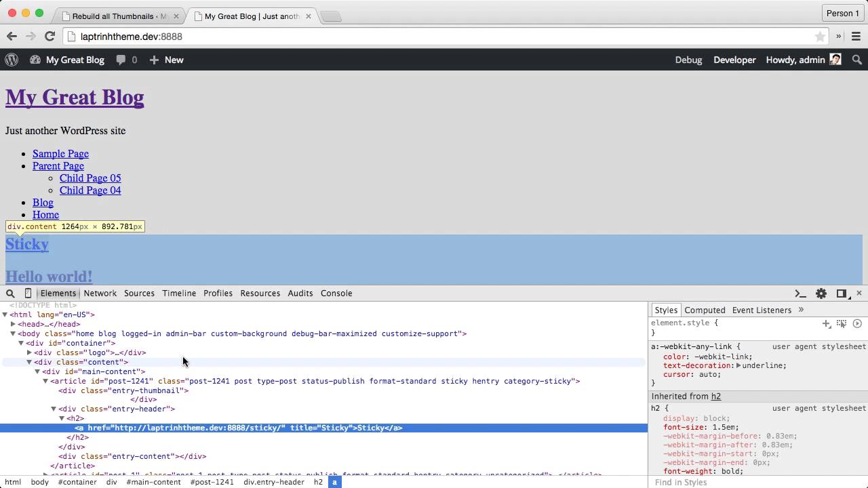Show more Styles sidebar tabs with the double chevron

801,310
